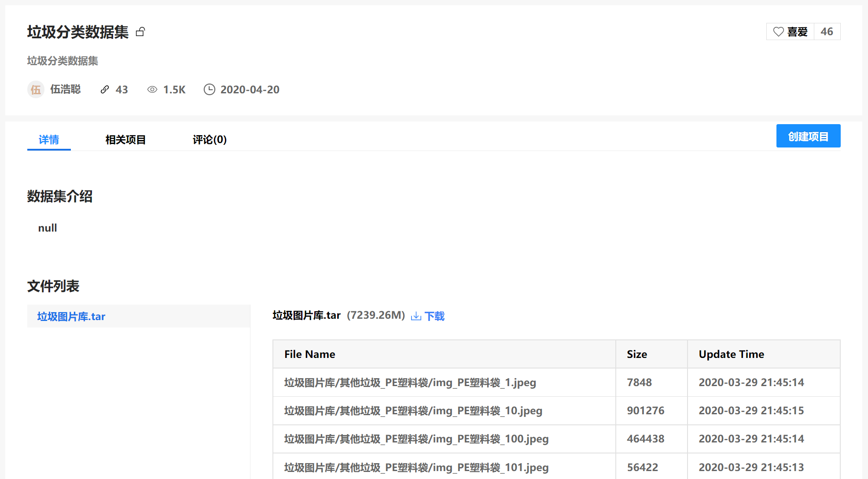868x479 pixels.
Task: Click the File Name column header
Action: tap(309, 354)
